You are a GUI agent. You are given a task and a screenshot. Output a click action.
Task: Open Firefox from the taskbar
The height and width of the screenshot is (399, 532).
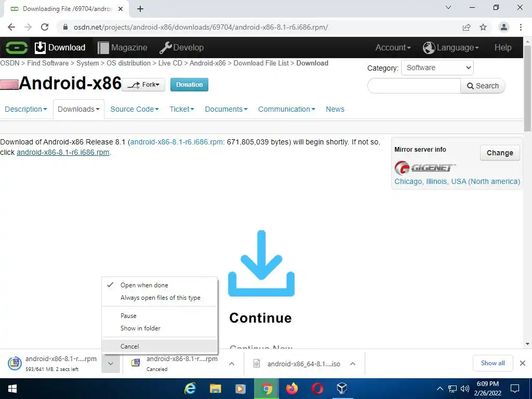[x=292, y=389]
